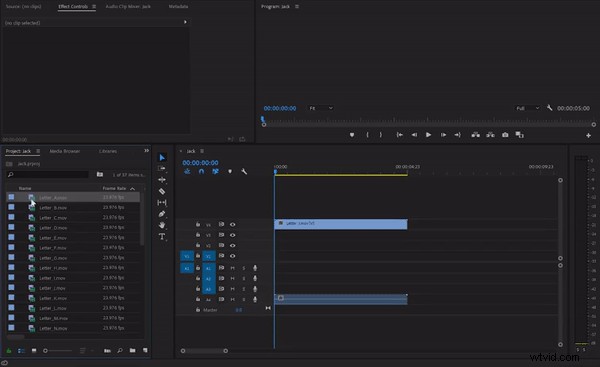This screenshot has height=367, width=600.
Task: Toggle A1 source patching button
Action: point(187,268)
